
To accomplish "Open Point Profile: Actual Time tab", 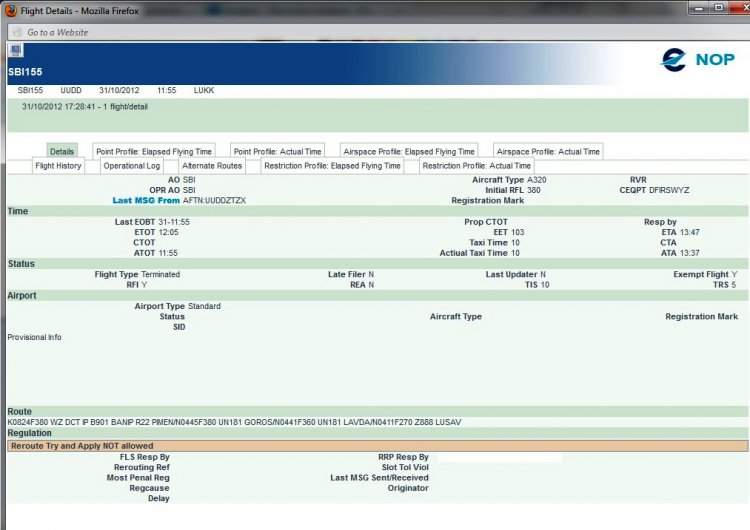I will 277,151.
